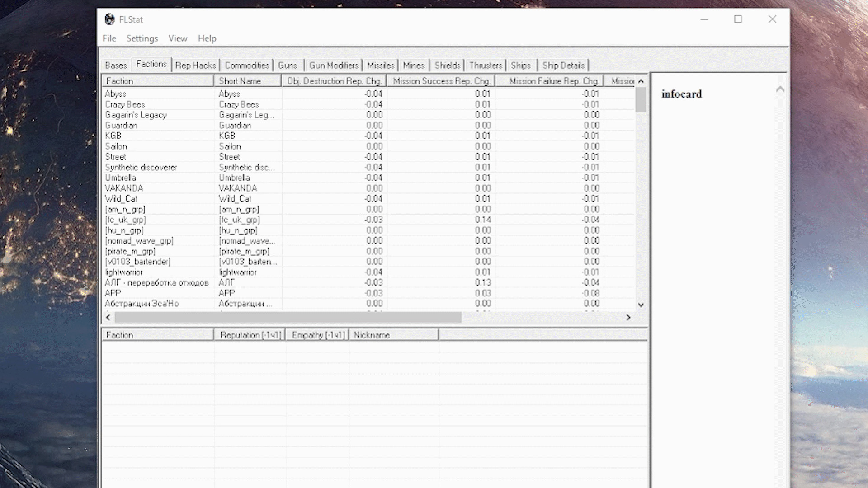Select the Crazy Bees faction row

368,104
